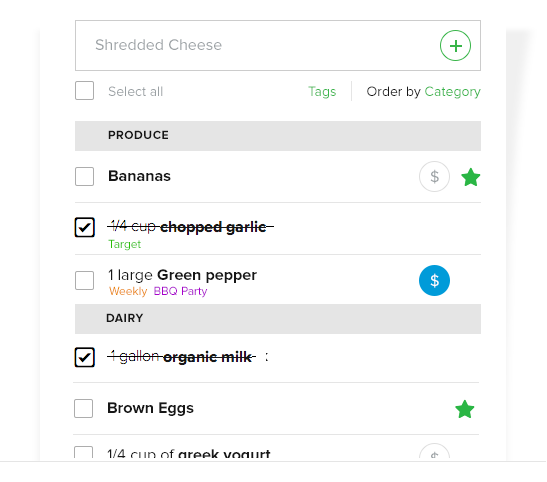Mark Brown Eggs as checked
The height and width of the screenshot is (482, 547).
coord(83,408)
